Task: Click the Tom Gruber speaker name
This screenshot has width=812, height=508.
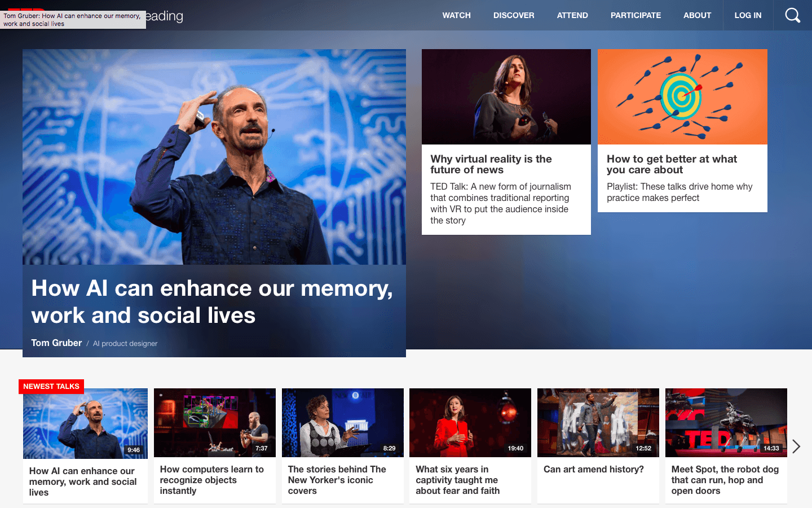Action: pyautogui.click(x=56, y=343)
